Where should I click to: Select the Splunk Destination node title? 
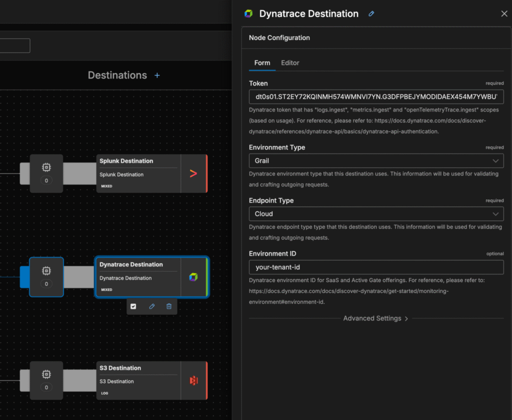pyautogui.click(x=126, y=161)
